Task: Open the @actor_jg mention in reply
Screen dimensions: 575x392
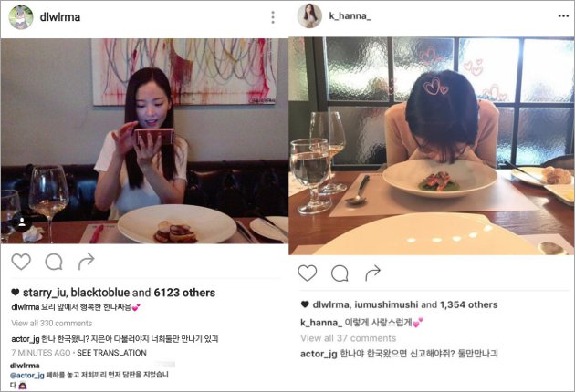Action: point(27,376)
